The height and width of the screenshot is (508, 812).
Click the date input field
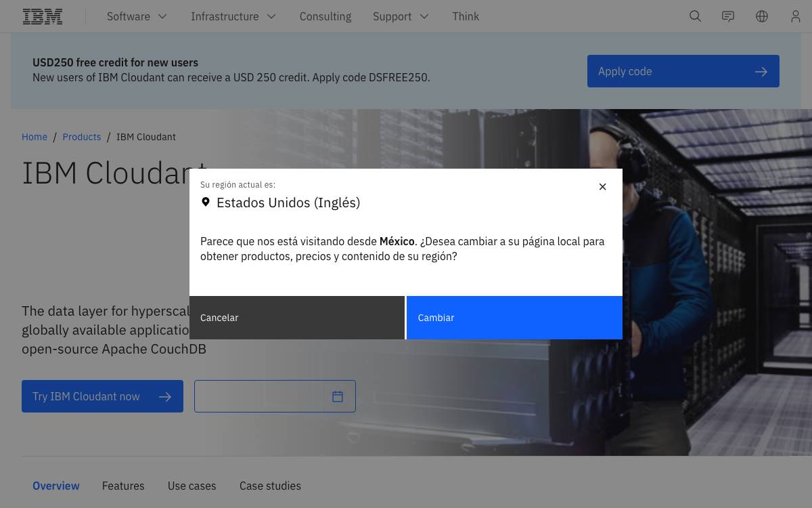click(275, 396)
